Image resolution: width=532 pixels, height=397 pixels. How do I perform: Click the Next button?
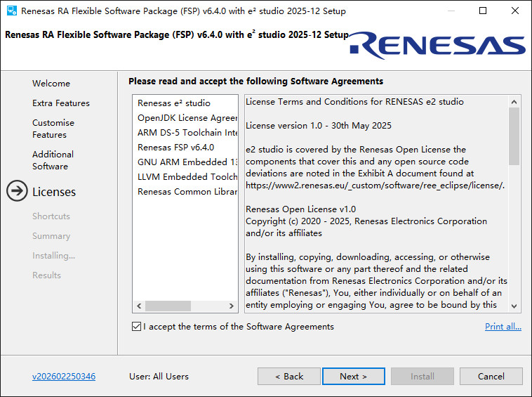[x=354, y=377]
